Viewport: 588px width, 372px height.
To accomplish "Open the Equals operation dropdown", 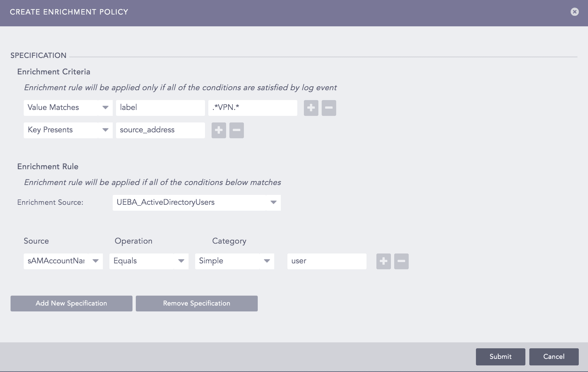I will click(181, 261).
